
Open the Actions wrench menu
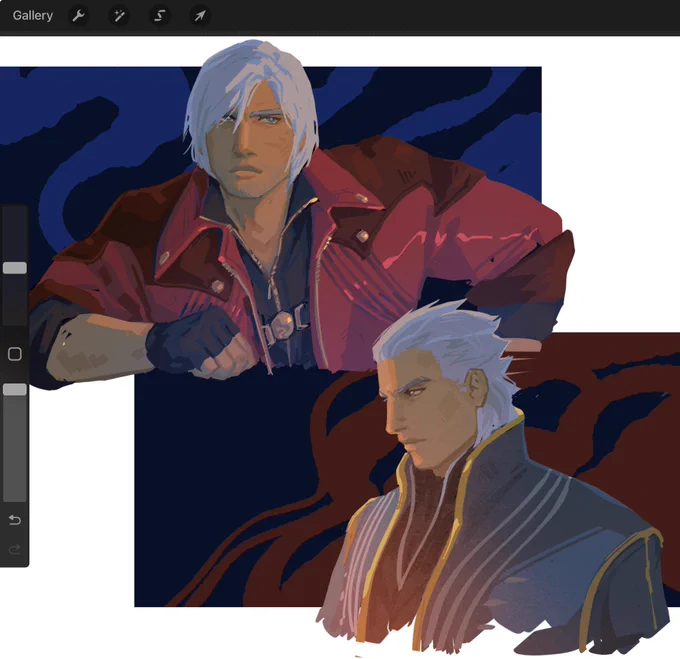pyautogui.click(x=78, y=16)
